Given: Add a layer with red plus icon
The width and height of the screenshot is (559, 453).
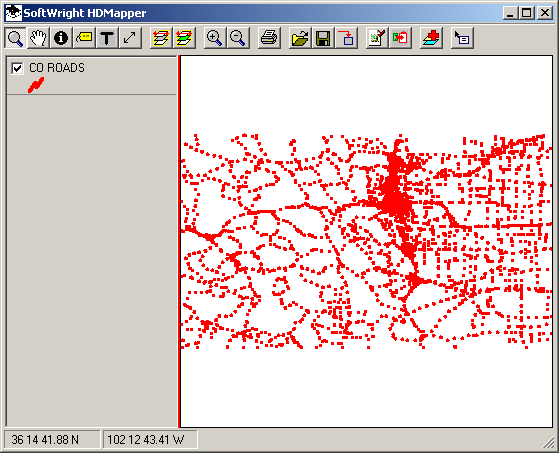Looking at the screenshot, I should click(431, 38).
